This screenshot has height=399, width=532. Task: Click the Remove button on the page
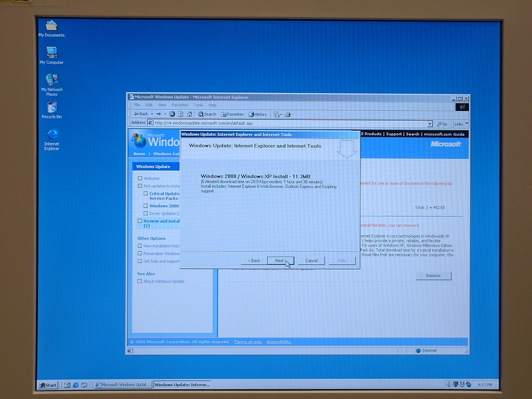[433, 276]
